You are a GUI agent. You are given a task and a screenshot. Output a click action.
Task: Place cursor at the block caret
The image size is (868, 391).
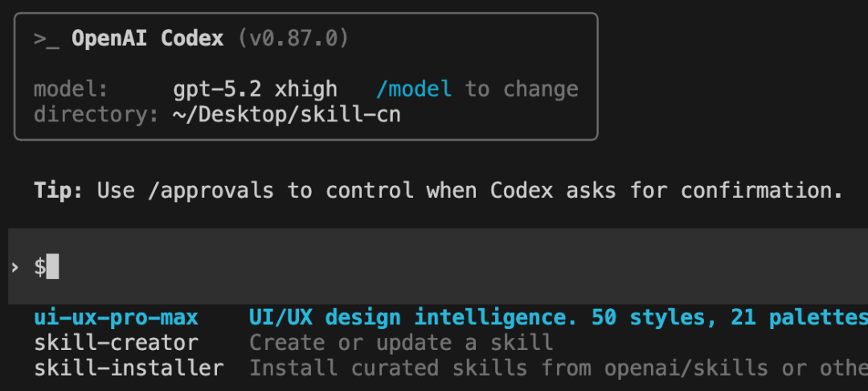coord(53,267)
